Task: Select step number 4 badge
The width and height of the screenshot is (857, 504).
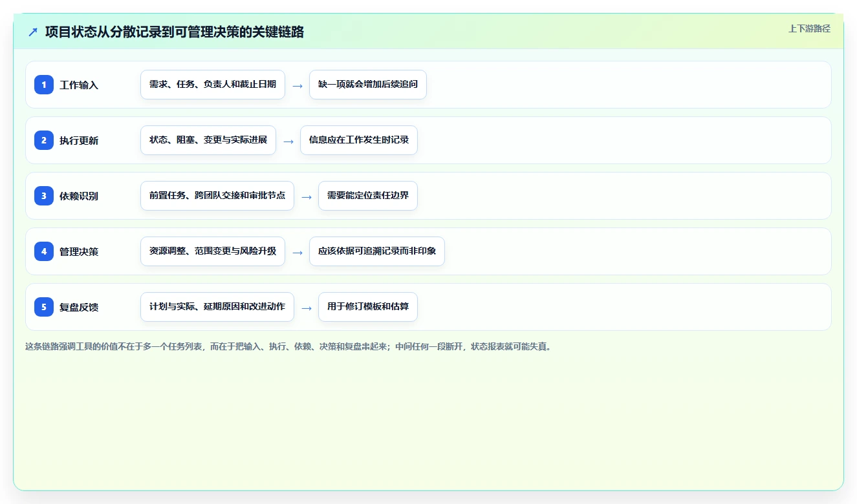Action: coord(44,251)
